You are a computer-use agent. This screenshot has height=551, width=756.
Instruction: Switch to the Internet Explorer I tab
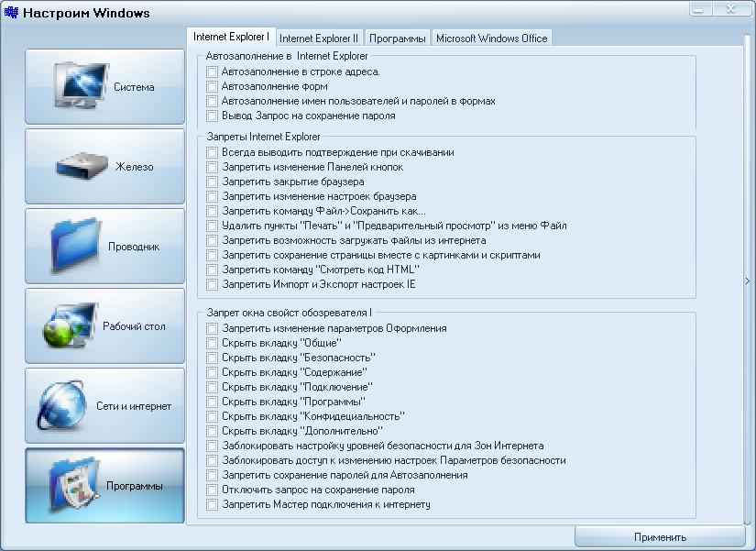231,37
